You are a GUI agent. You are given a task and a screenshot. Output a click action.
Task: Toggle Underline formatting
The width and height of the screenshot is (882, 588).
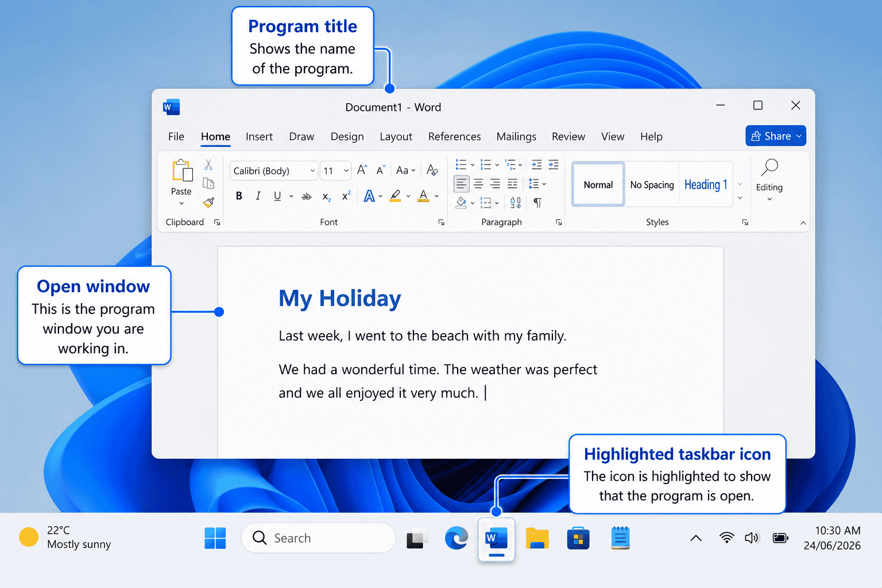[x=277, y=196]
